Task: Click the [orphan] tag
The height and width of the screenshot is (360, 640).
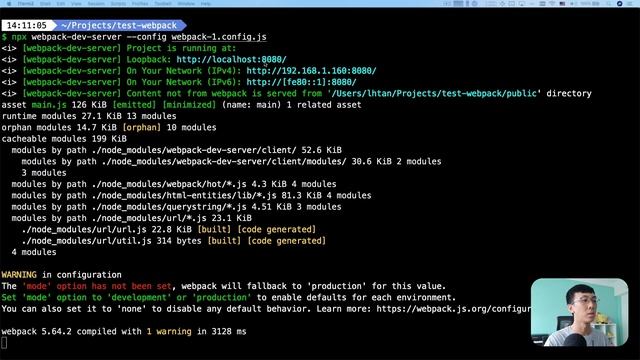Action: coord(141,128)
